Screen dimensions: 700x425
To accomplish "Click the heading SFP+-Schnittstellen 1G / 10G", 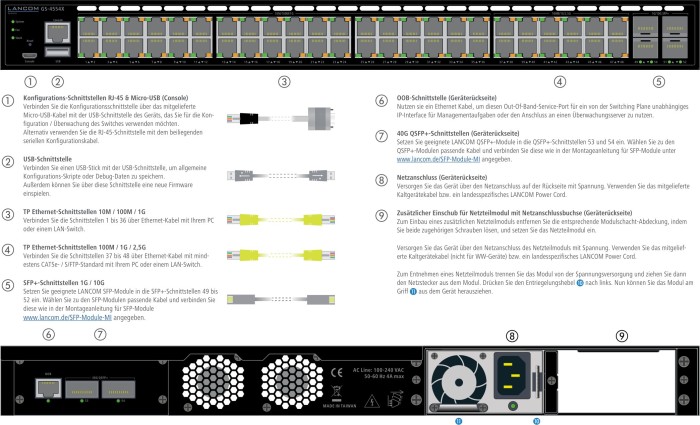I will coord(64,283).
